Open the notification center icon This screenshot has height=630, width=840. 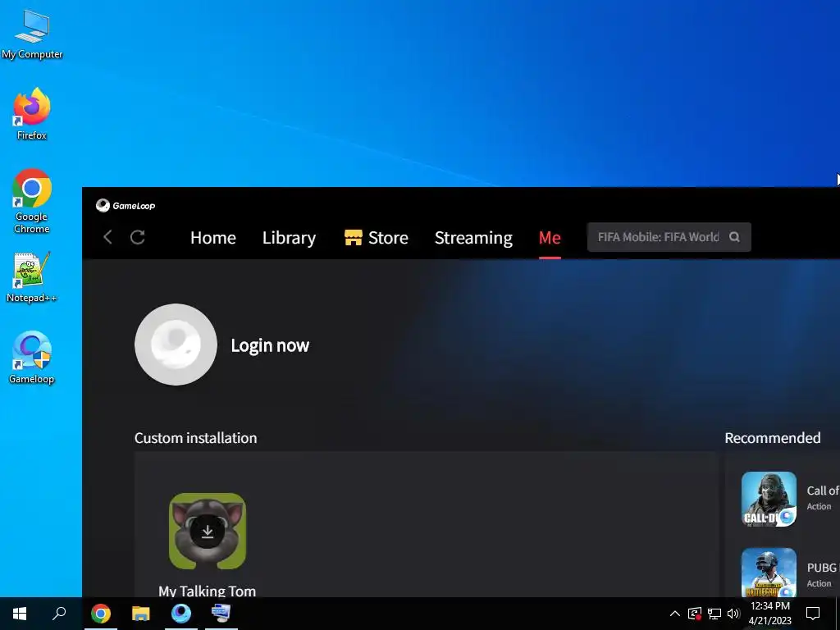point(813,614)
